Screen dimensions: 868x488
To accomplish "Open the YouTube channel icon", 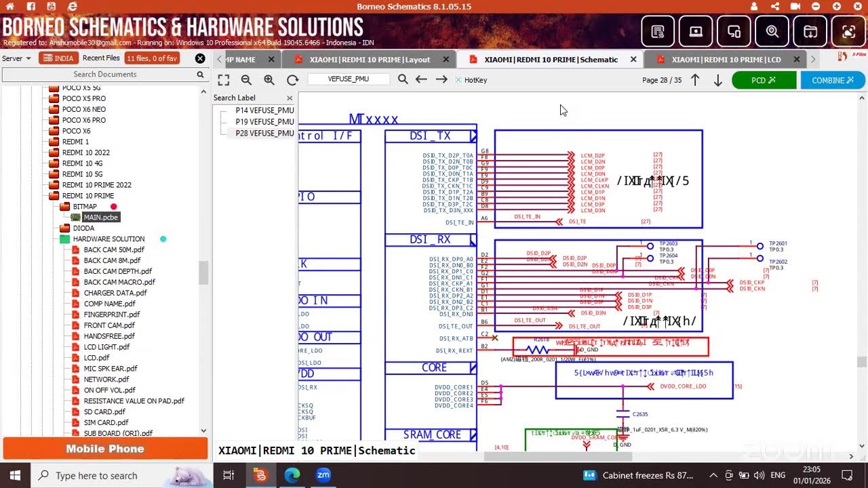I will 52,6.
